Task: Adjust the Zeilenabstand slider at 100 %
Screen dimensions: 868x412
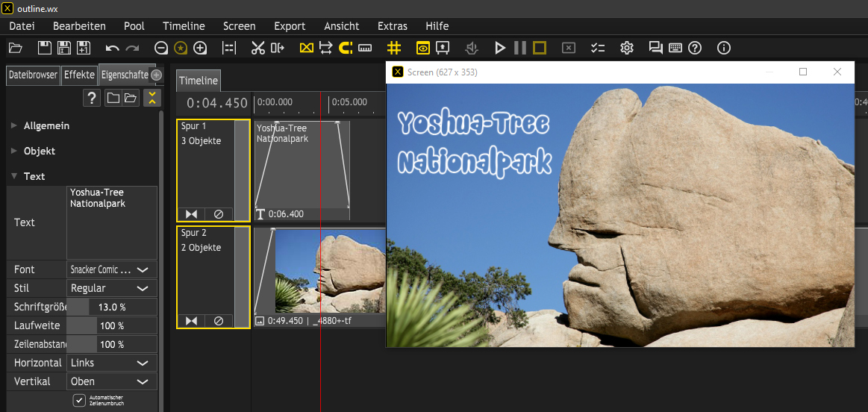Action: click(x=112, y=344)
